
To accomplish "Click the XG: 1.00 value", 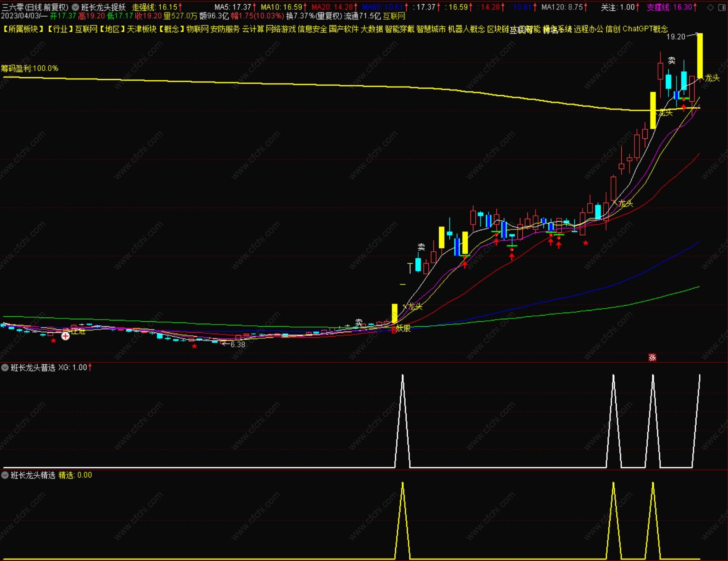I will 75,367.
